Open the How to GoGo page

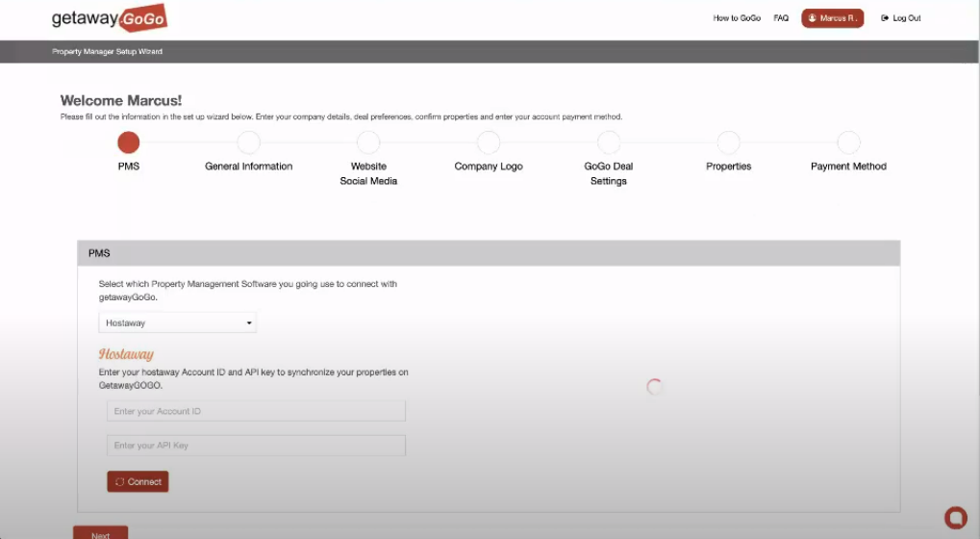[737, 18]
